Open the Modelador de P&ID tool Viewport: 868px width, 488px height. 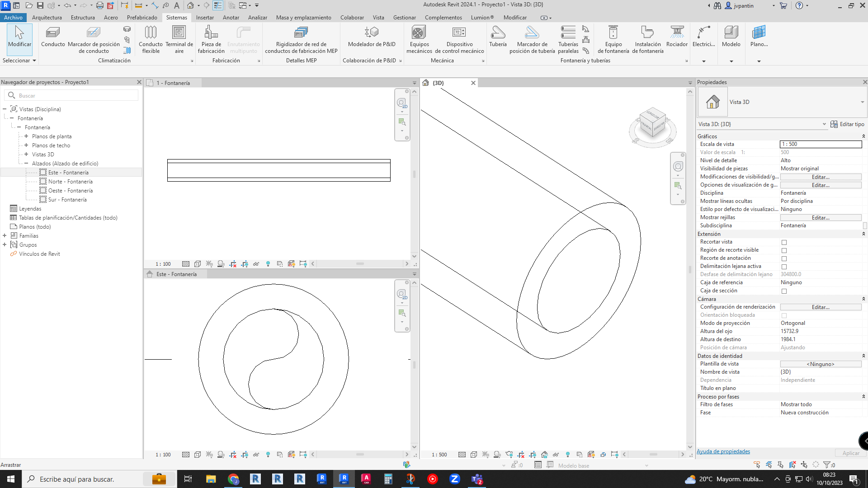point(372,37)
